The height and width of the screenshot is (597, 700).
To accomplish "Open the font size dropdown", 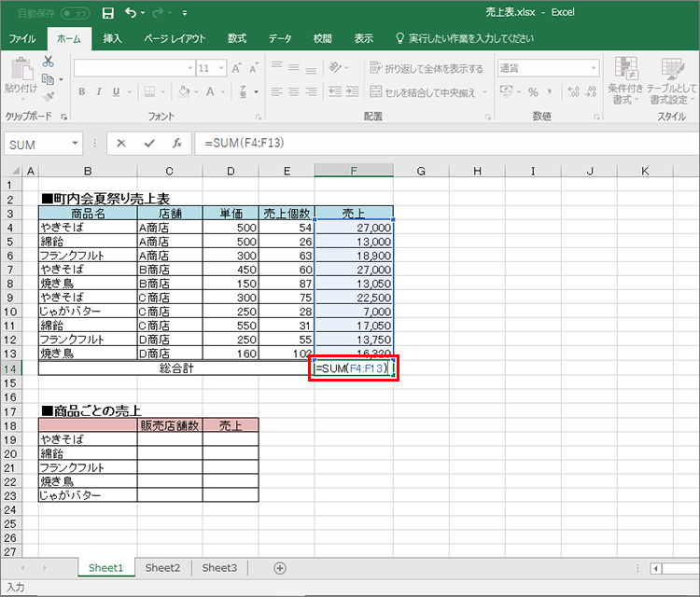I will click(219, 68).
